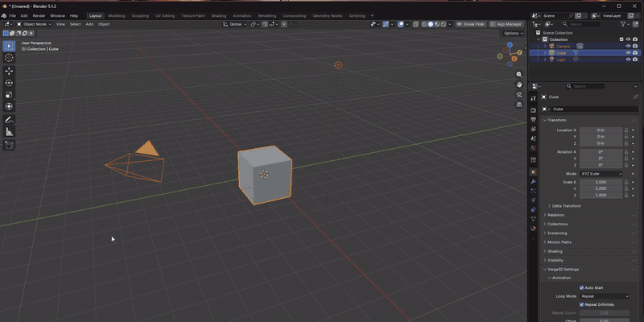This screenshot has height=322, width=644.
Task: Add a new workspace with plus button
Action: point(372,15)
